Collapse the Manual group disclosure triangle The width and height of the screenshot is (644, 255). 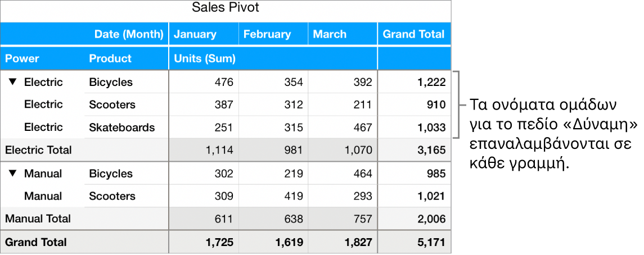click(x=13, y=174)
